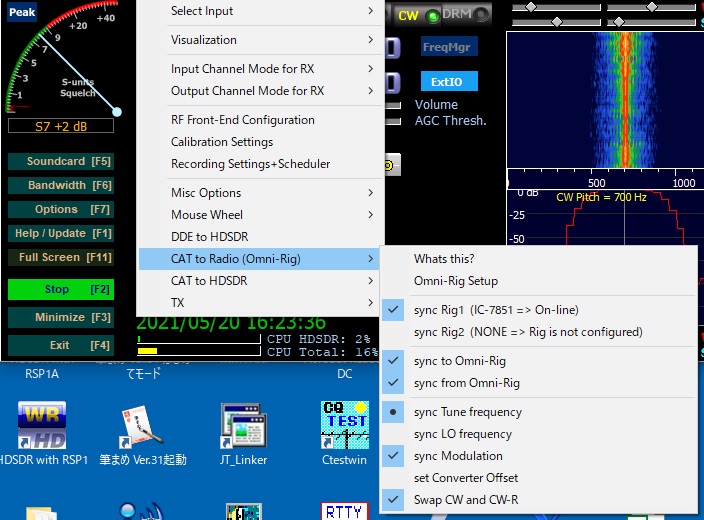
Task: Toggle sync from Omni-Rig option
Action: click(539, 383)
